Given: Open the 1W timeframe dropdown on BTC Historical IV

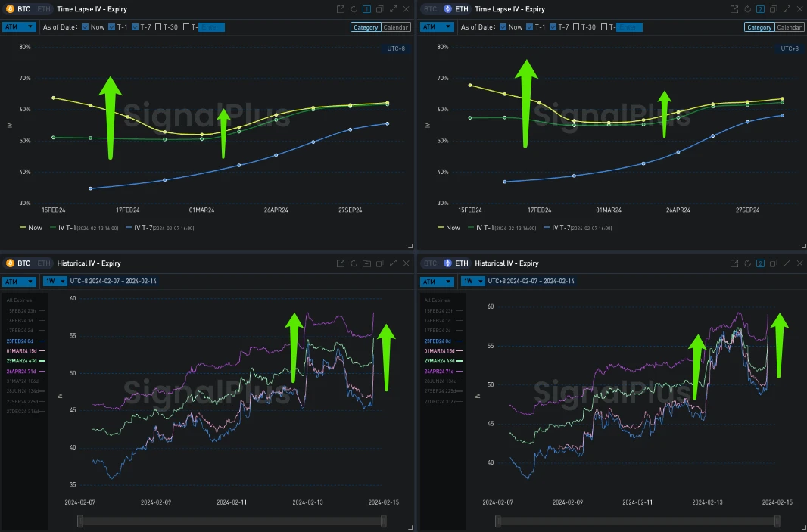Looking at the screenshot, I should point(53,281).
